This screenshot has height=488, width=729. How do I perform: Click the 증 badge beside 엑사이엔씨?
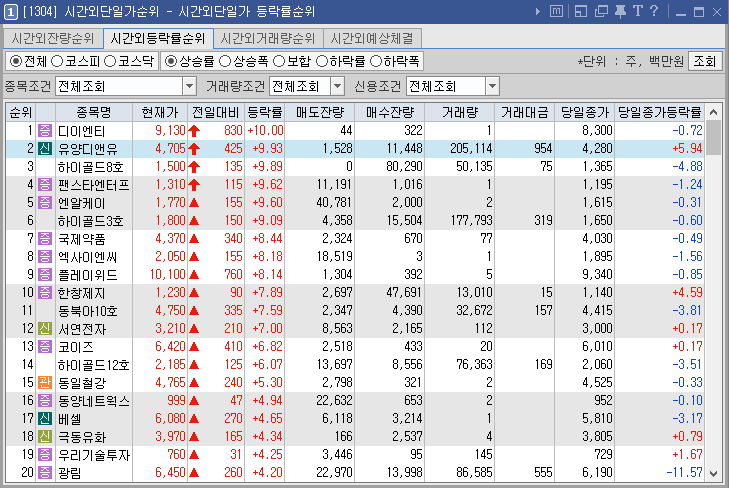(x=45, y=257)
